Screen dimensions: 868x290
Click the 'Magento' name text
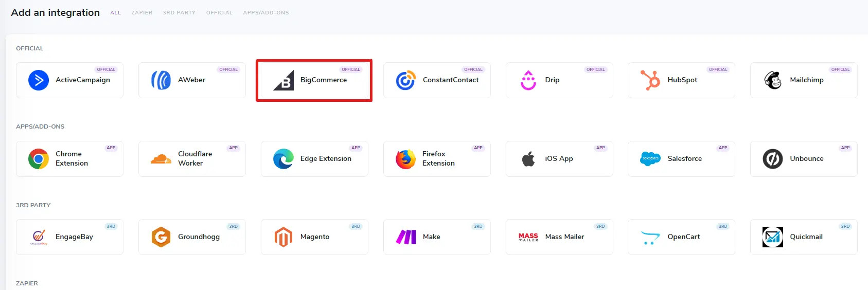[315, 237]
